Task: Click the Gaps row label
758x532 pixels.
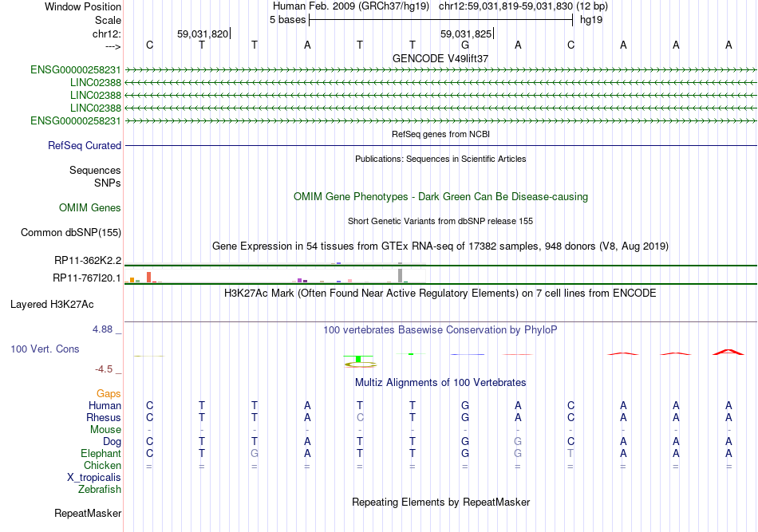Action: [x=109, y=394]
